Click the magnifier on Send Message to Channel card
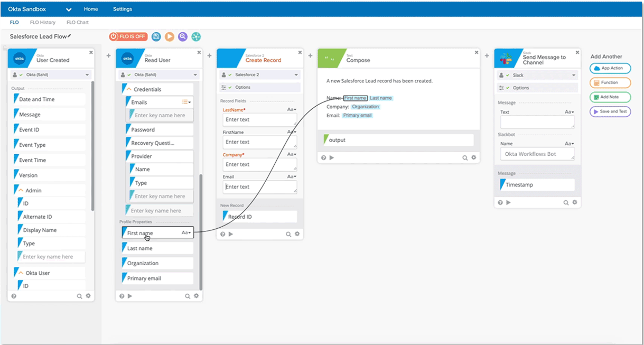Screen dimensions: 644x345 565,202
